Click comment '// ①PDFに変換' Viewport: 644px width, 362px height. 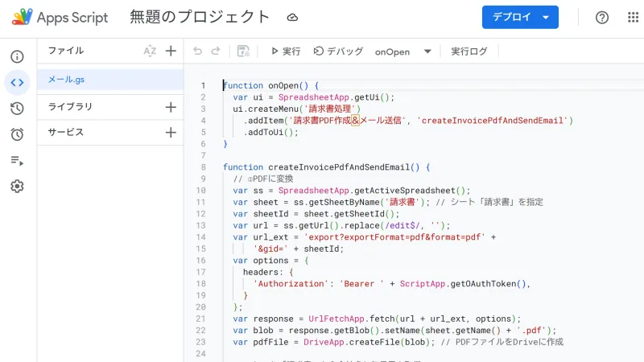point(263,179)
